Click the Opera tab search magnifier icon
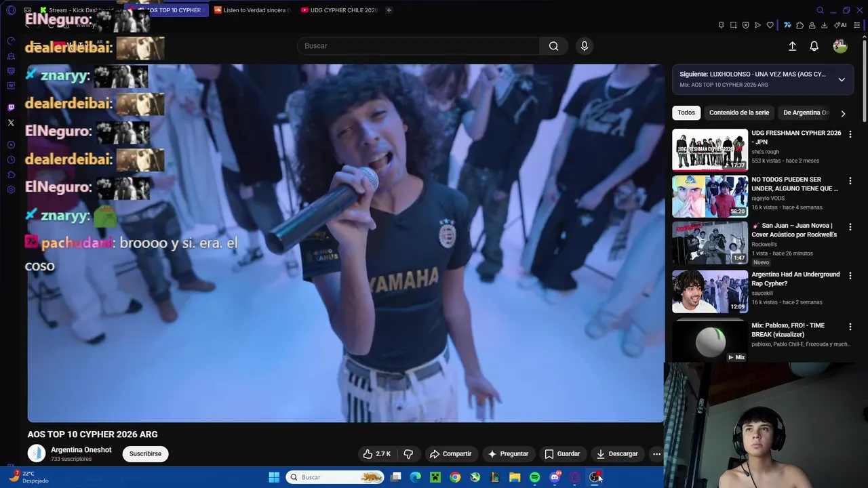868x488 pixels. (x=820, y=10)
